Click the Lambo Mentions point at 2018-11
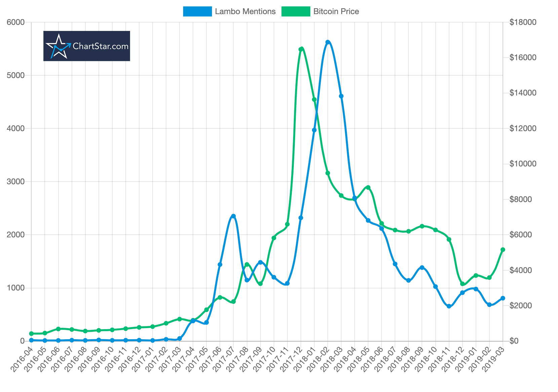The image size is (558, 392). point(449,306)
